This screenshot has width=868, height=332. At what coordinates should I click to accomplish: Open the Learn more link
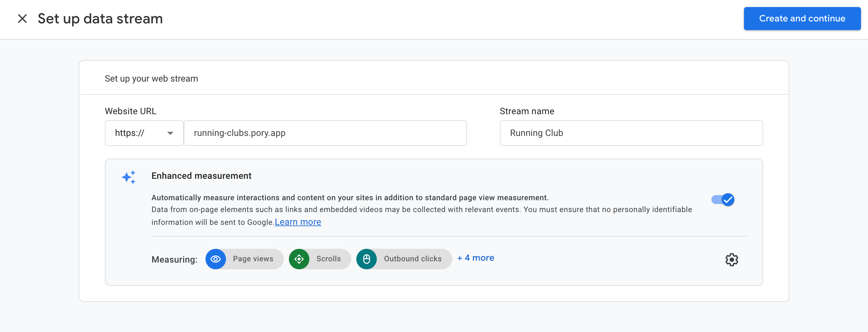pos(298,222)
